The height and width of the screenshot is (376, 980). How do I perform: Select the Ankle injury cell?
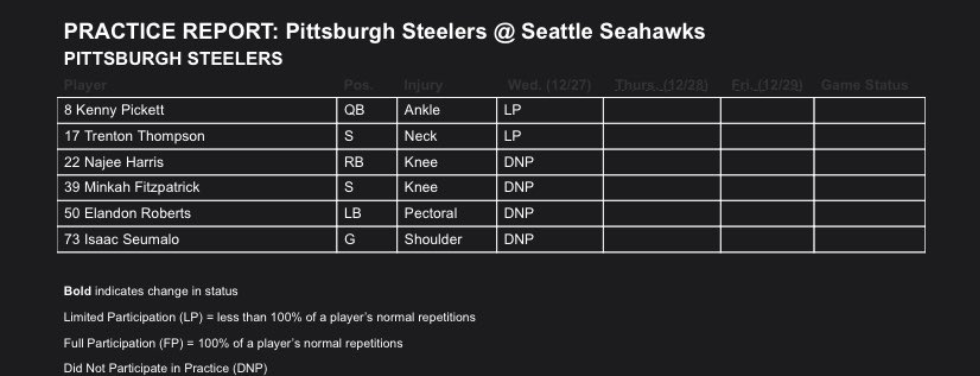click(x=422, y=110)
